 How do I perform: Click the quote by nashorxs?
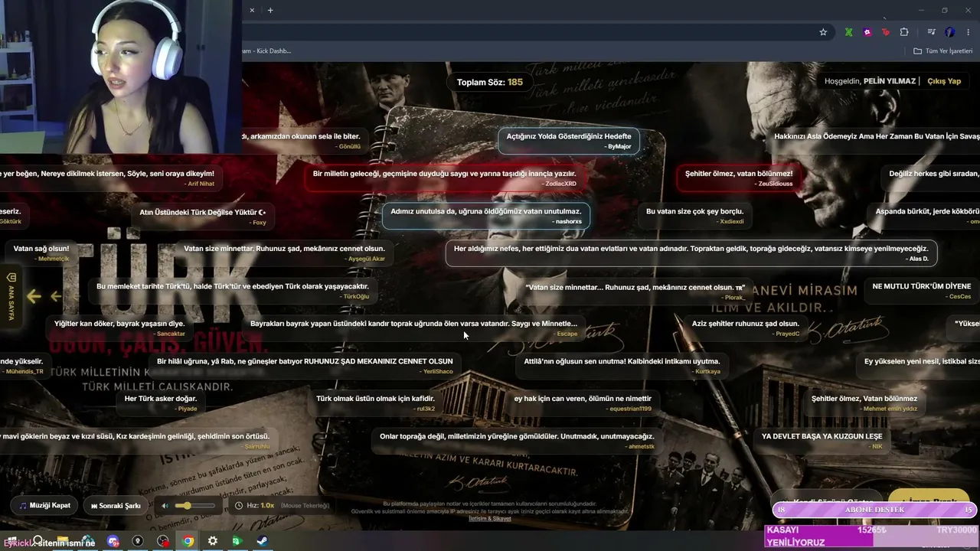point(486,216)
